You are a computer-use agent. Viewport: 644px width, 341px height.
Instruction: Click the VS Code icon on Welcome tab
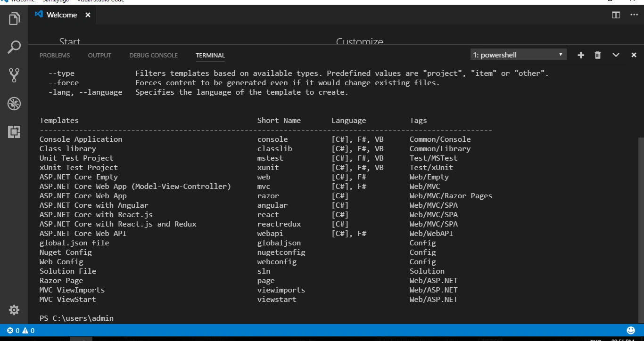[39, 15]
